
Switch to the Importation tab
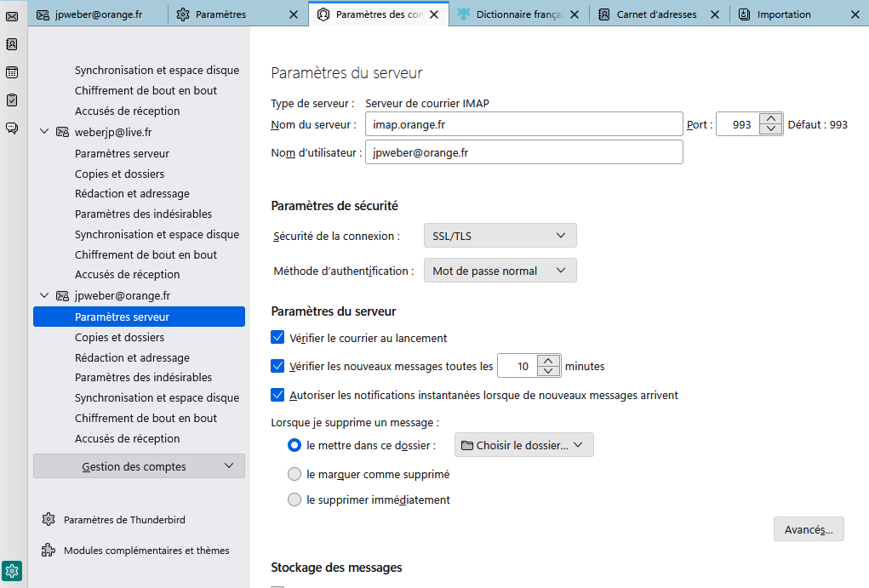[783, 14]
